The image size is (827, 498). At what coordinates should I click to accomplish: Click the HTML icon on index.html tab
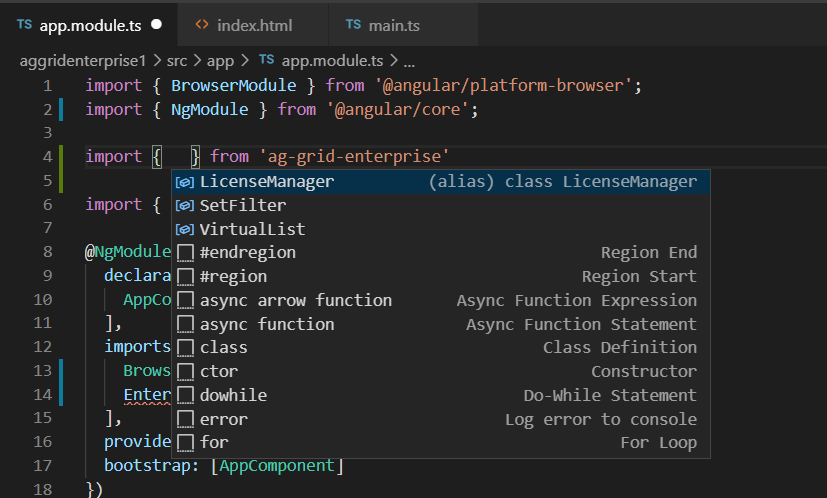tap(202, 25)
